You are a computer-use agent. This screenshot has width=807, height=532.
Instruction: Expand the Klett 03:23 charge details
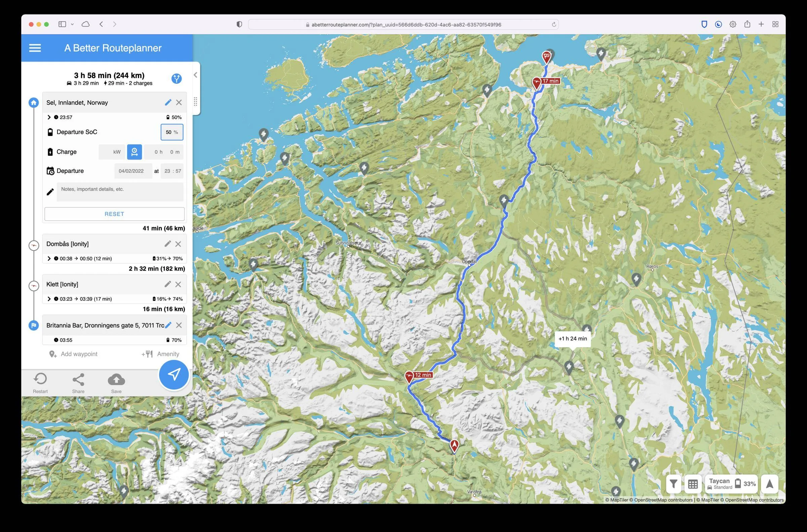(x=49, y=299)
